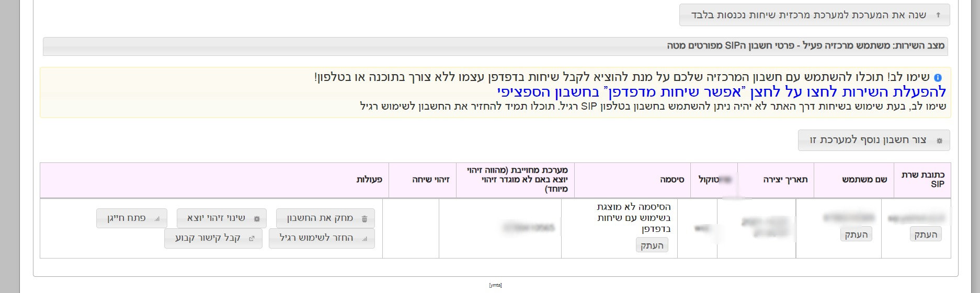This screenshot has height=293, width=980.
Task: Click the מצב השירות status bar
Action: tap(495, 46)
